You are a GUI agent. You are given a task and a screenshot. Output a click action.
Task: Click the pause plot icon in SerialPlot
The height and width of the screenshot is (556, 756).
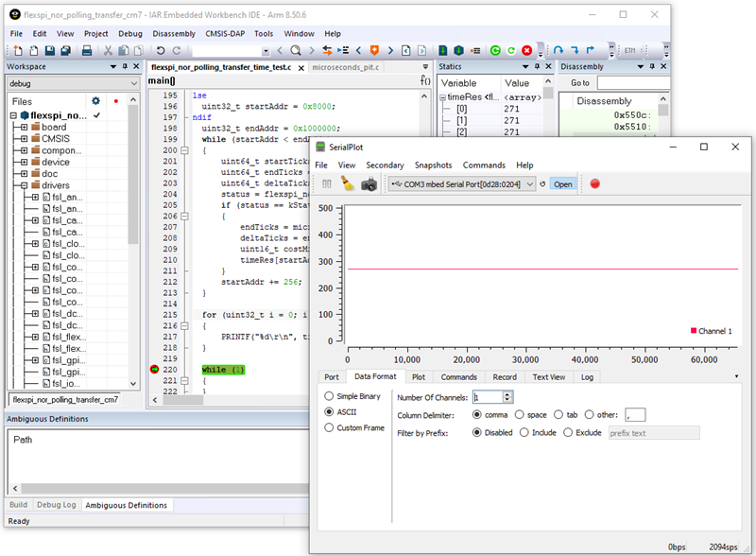pos(327,183)
